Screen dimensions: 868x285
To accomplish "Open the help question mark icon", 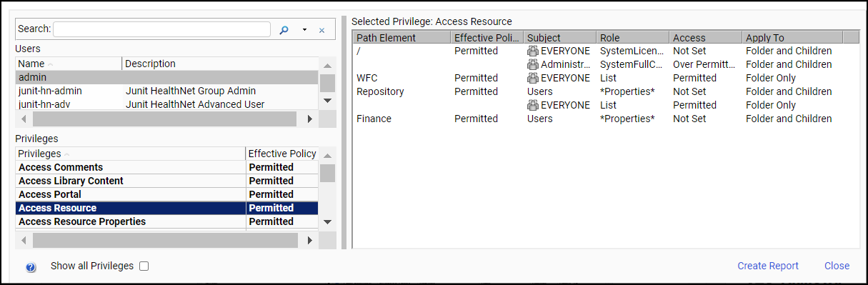I will 31,267.
